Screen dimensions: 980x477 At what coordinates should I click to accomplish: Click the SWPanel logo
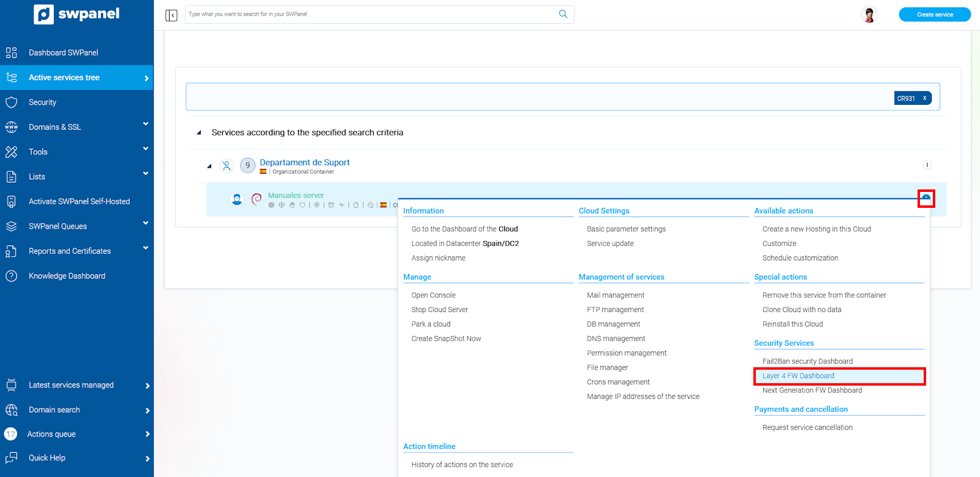tap(77, 14)
